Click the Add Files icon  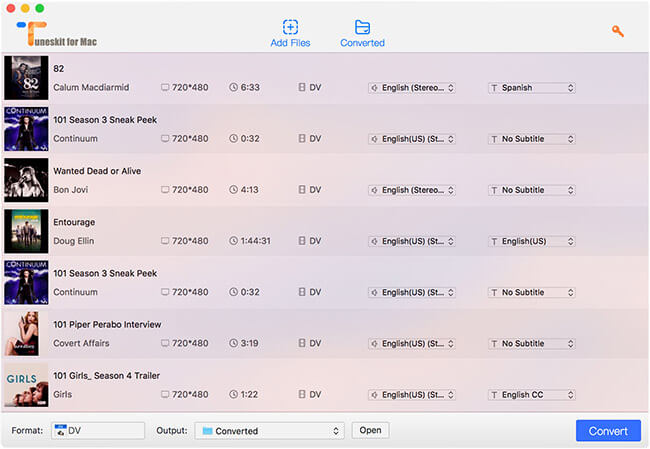pos(290,27)
